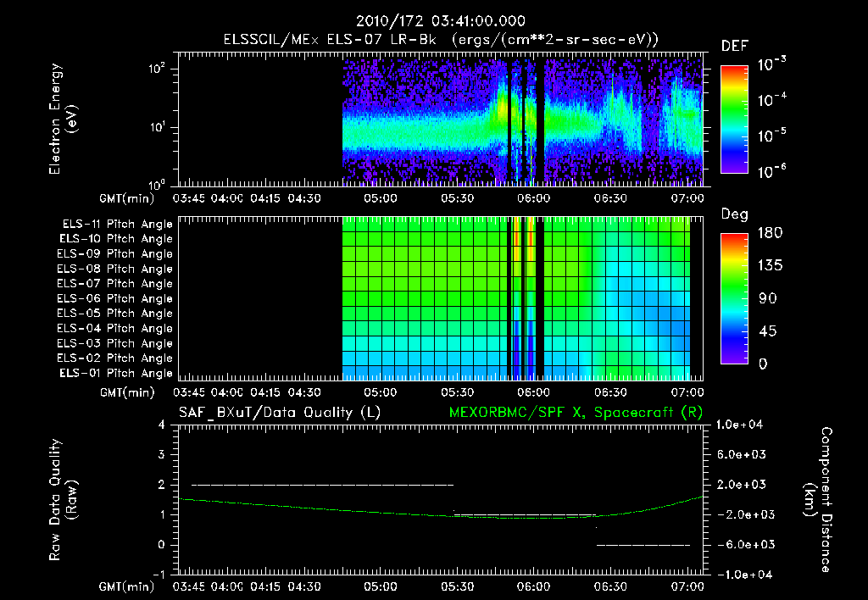Select the 'ELS-10 Pitch Angle' row label
The height and width of the screenshot is (600, 868).
pos(116,239)
